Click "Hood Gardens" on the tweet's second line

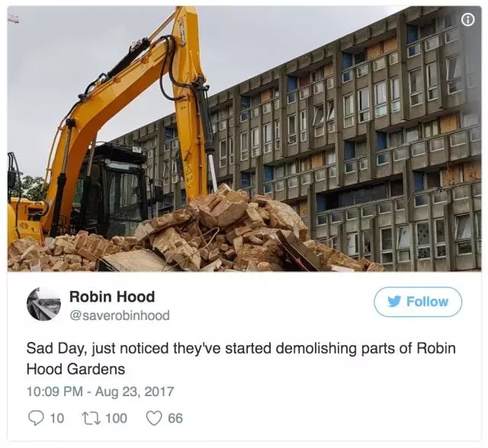75,369
